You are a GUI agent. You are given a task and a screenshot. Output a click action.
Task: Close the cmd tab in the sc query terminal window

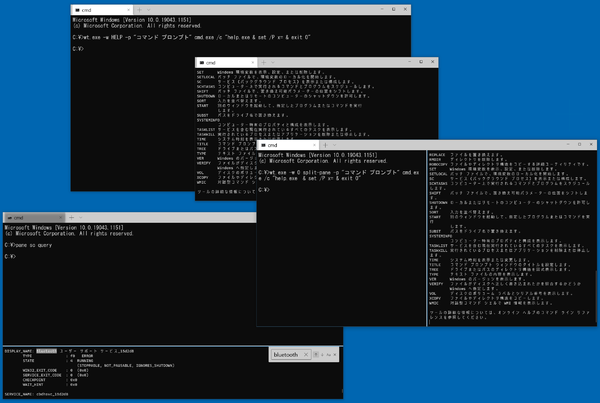(60, 217)
